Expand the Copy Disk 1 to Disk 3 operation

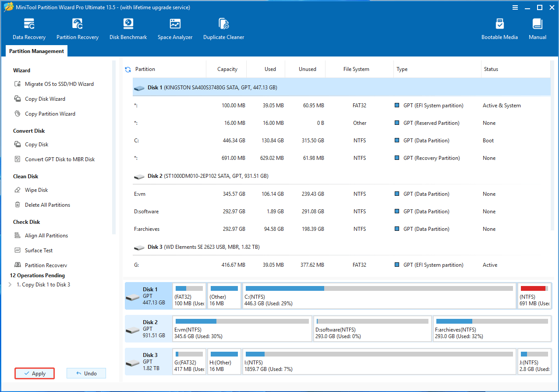10,284
